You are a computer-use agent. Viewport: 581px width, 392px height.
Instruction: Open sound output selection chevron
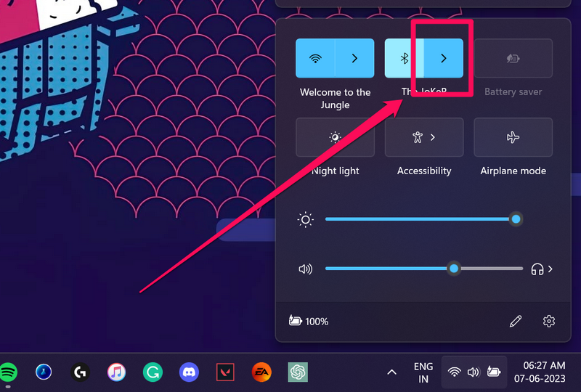[x=550, y=269]
